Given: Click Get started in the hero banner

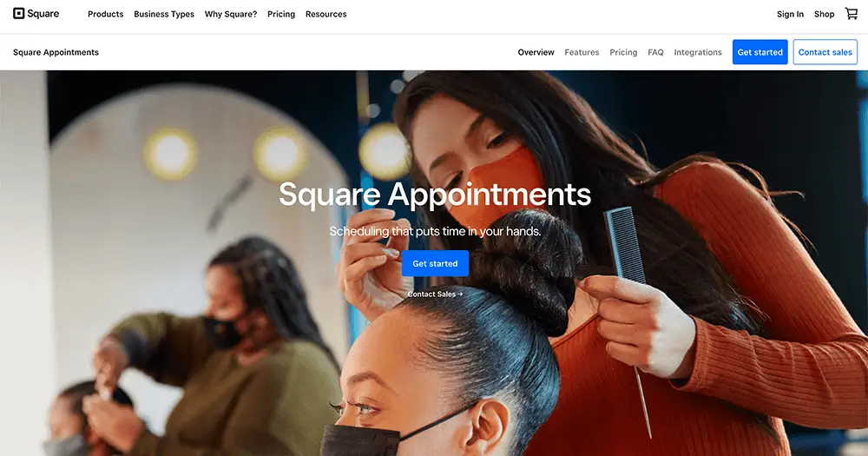Looking at the screenshot, I should click(435, 264).
